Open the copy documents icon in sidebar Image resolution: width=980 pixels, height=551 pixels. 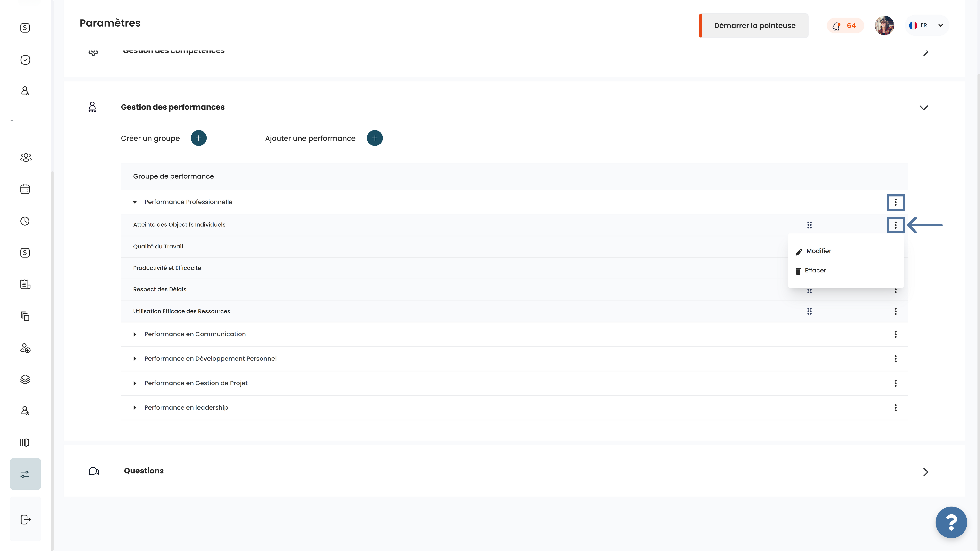25,316
